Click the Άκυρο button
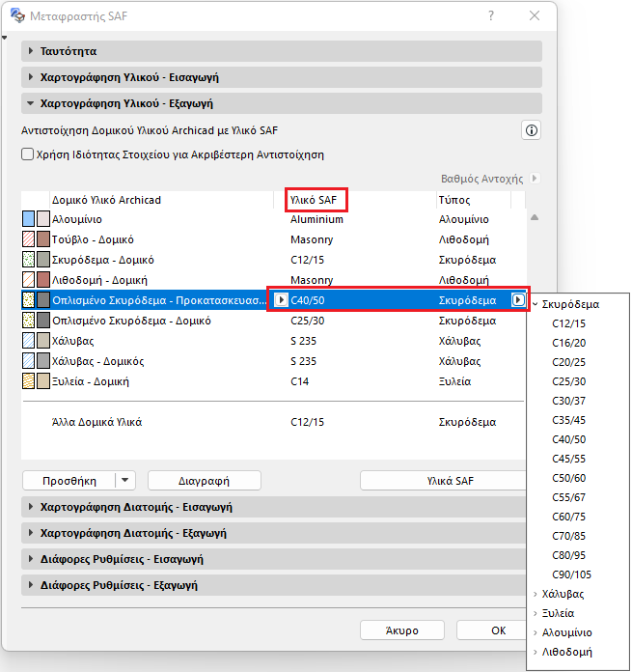 point(402,630)
